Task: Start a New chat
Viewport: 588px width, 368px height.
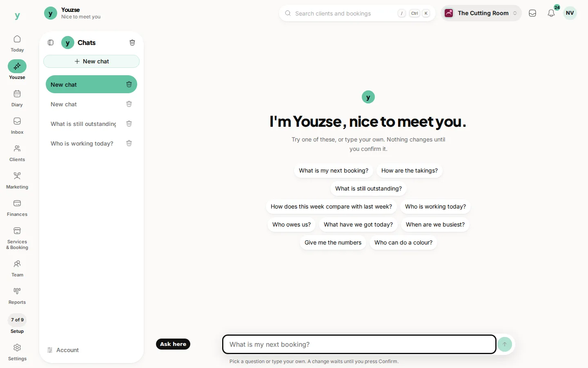Action: coord(91,61)
